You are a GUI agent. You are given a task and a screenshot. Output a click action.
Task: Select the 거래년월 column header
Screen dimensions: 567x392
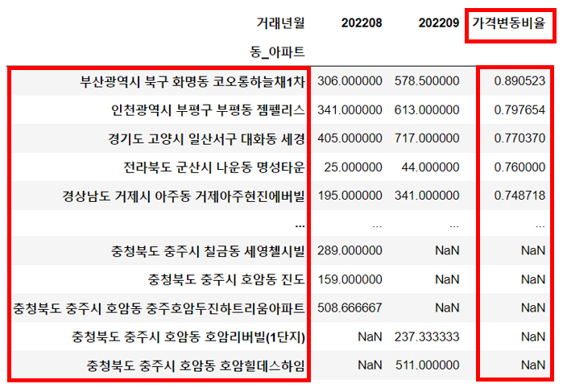[280, 23]
